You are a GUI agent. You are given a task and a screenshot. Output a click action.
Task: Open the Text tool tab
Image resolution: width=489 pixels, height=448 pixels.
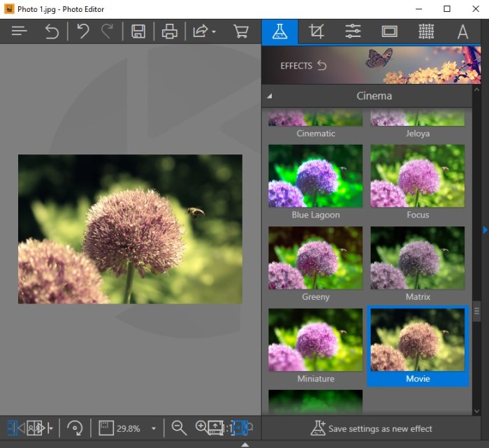point(462,31)
